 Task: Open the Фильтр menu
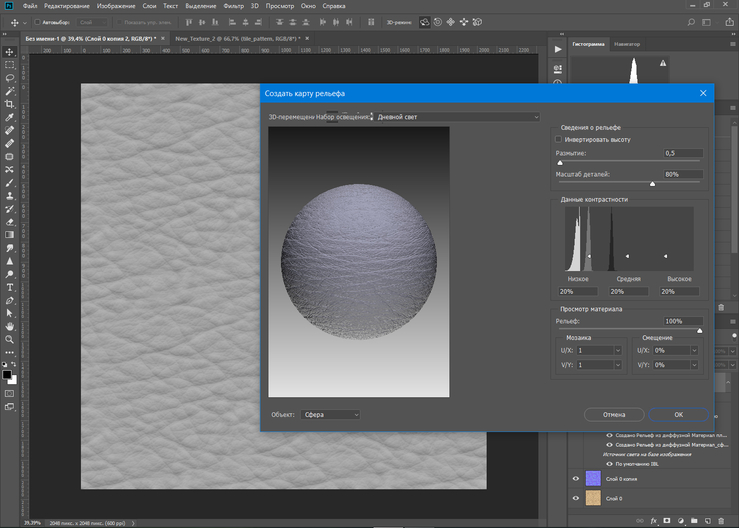point(233,6)
